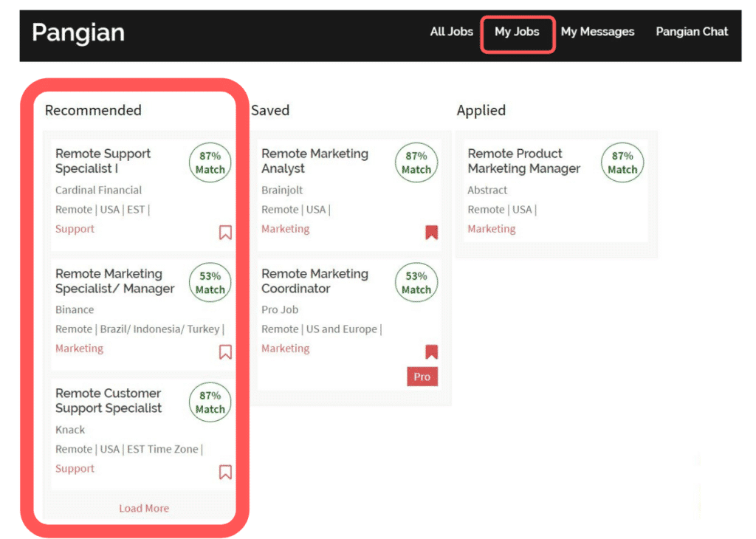The width and height of the screenshot is (756, 539).
Task: Bookmark the Binance Marketing Specialist/Manager job
Action: [x=225, y=352]
